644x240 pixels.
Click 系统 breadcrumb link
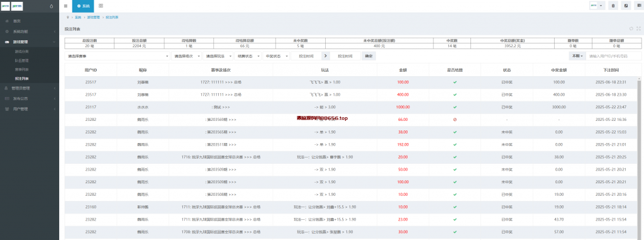click(78, 17)
